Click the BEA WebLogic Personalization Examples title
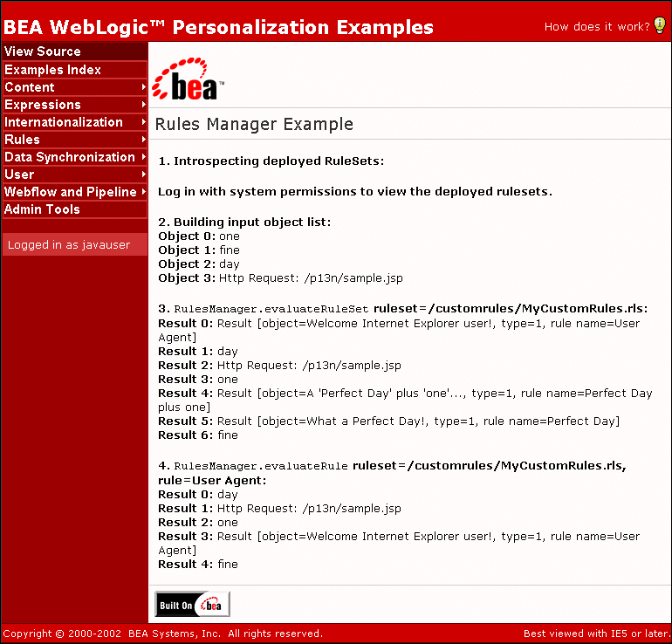 [x=218, y=27]
